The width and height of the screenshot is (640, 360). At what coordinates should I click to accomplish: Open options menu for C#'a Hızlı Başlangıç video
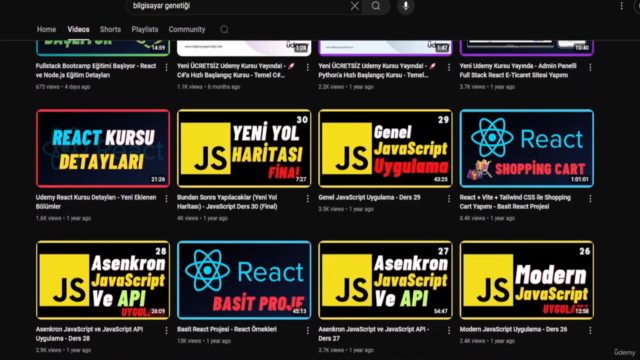pos(307,67)
